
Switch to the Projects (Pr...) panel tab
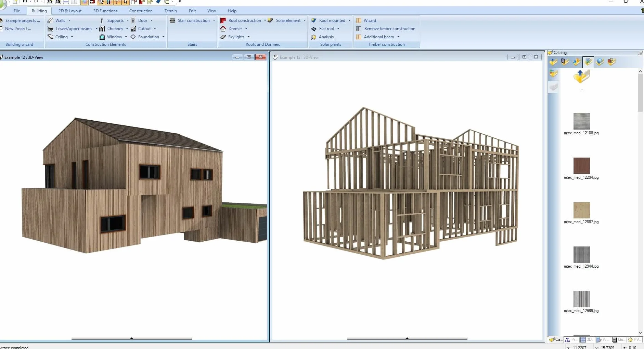571,339
